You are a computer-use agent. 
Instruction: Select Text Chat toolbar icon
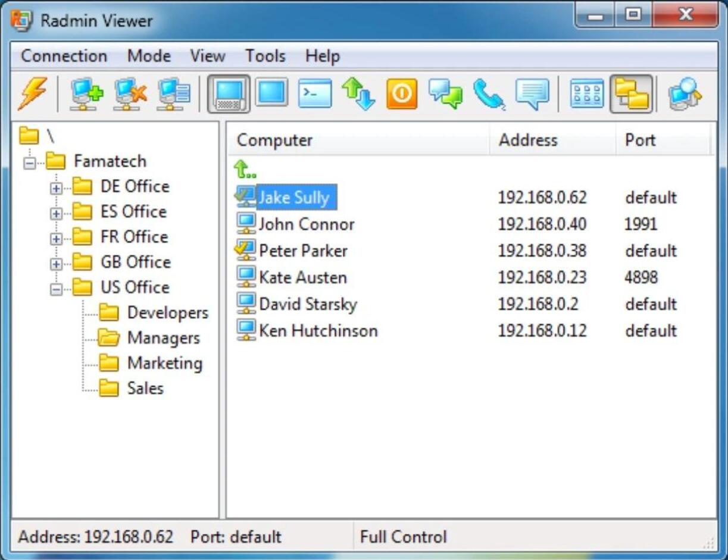pos(445,94)
